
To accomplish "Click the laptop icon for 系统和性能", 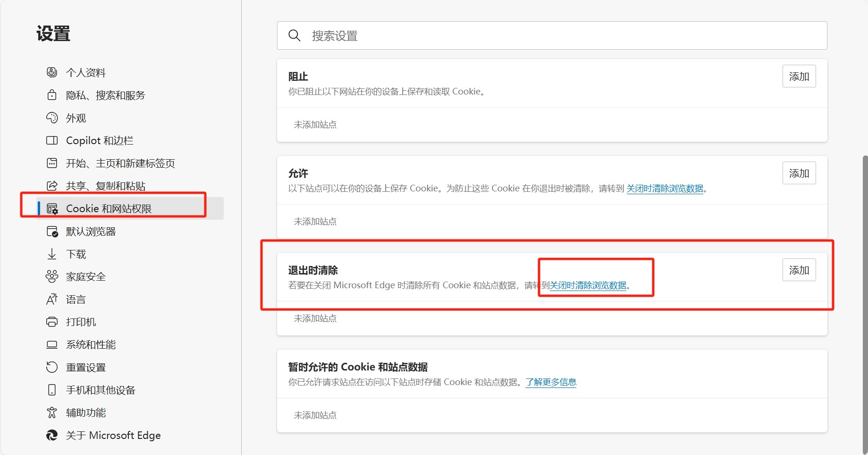I will point(52,344).
